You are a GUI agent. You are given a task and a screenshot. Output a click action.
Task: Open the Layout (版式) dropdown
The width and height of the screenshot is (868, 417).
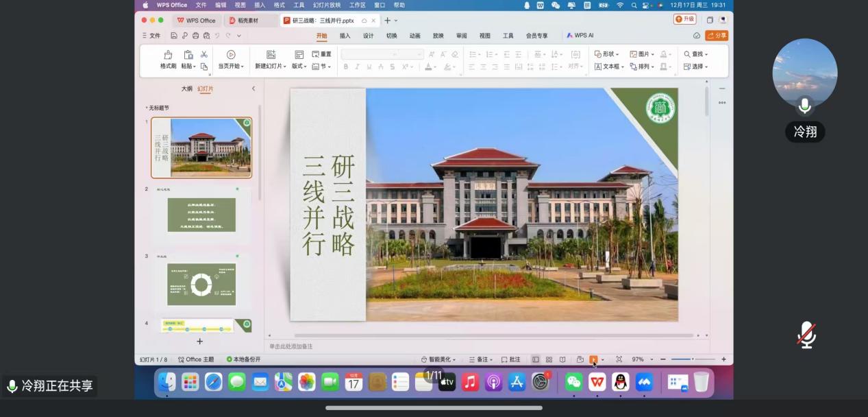click(299, 67)
